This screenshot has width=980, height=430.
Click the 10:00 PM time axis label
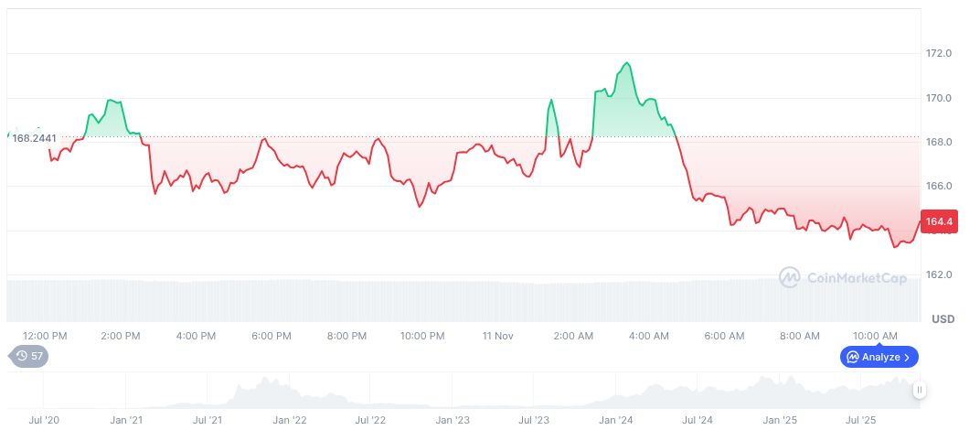point(422,336)
